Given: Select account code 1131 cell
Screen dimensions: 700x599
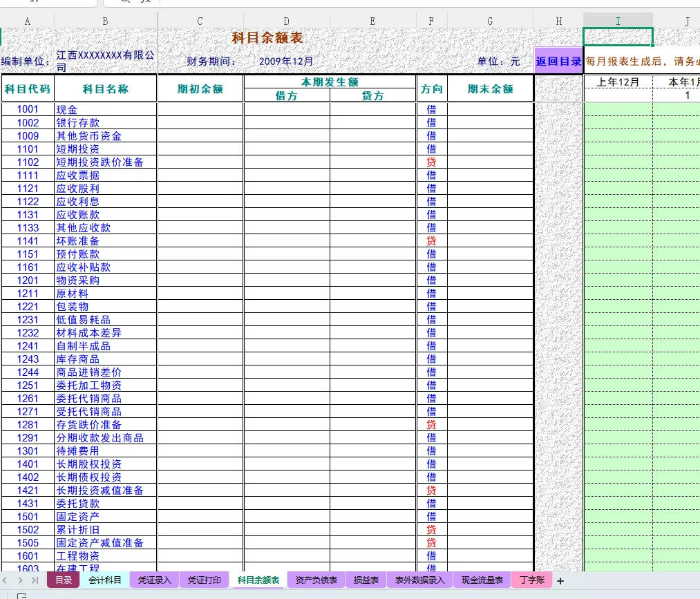Looking at the screenshot, I should point(28,215).
